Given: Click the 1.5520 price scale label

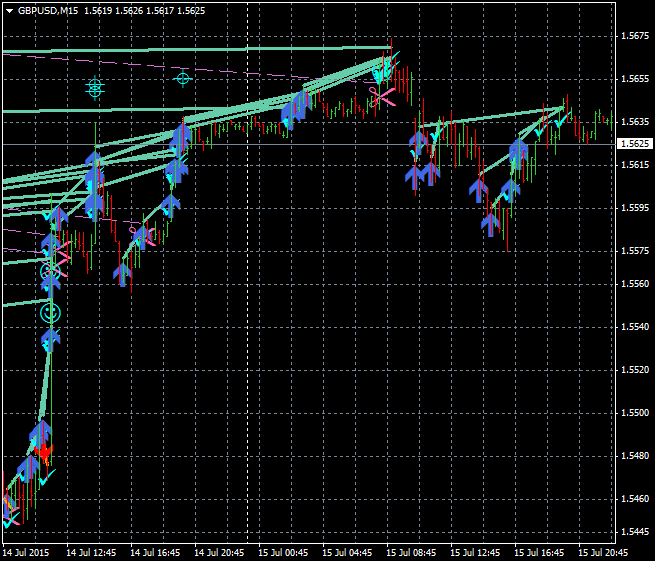Looking at the screenshot, I should (635, 370).
